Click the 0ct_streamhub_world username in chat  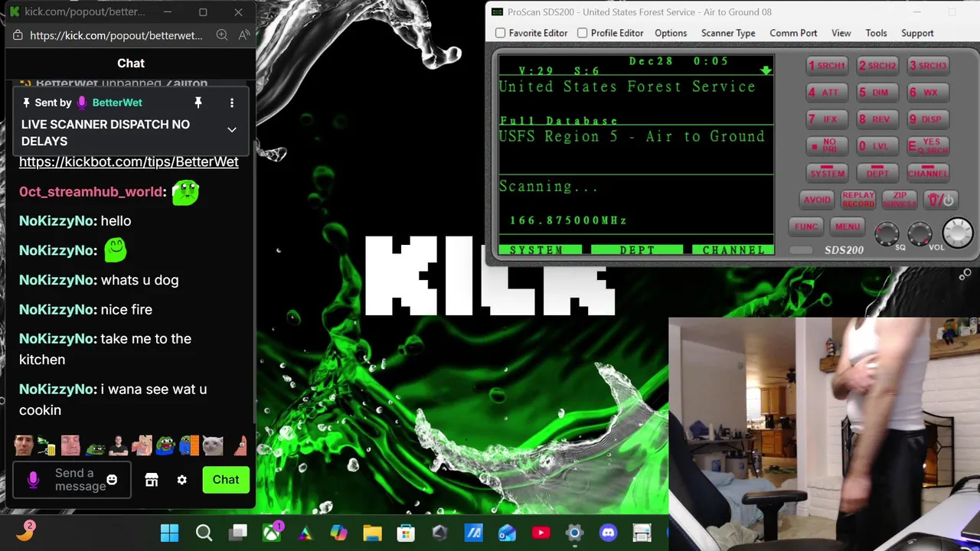click(90, 192)
